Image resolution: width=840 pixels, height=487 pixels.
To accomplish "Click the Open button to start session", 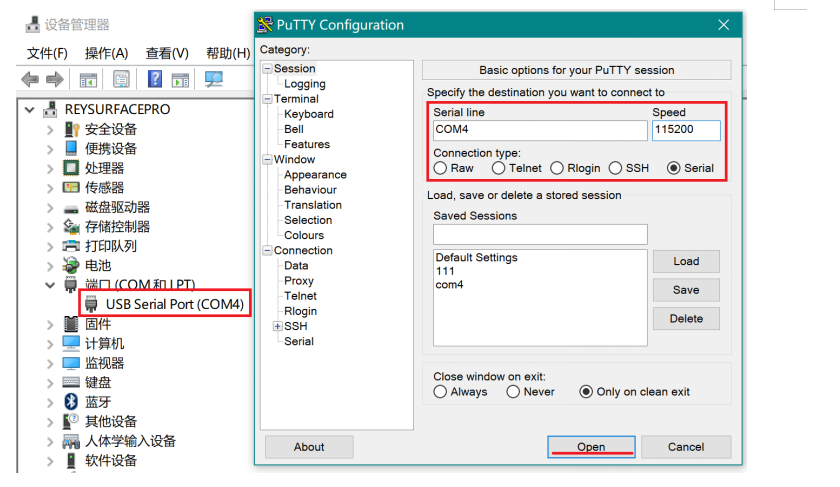I will click(591, 447).
